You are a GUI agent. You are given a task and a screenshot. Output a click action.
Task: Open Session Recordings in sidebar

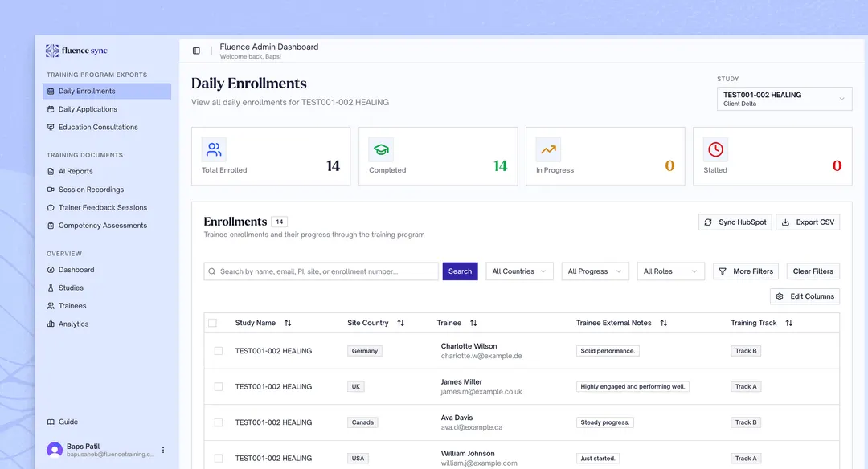coord(107,190)
